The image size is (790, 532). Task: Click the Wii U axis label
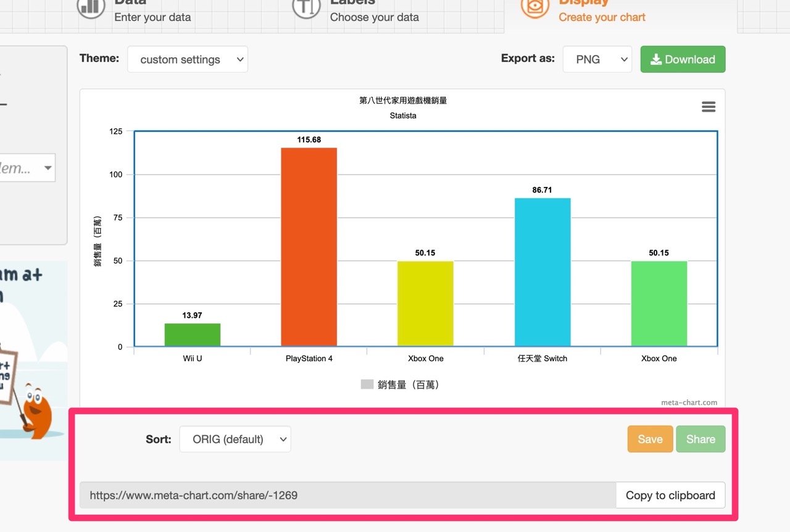point(193,359)
